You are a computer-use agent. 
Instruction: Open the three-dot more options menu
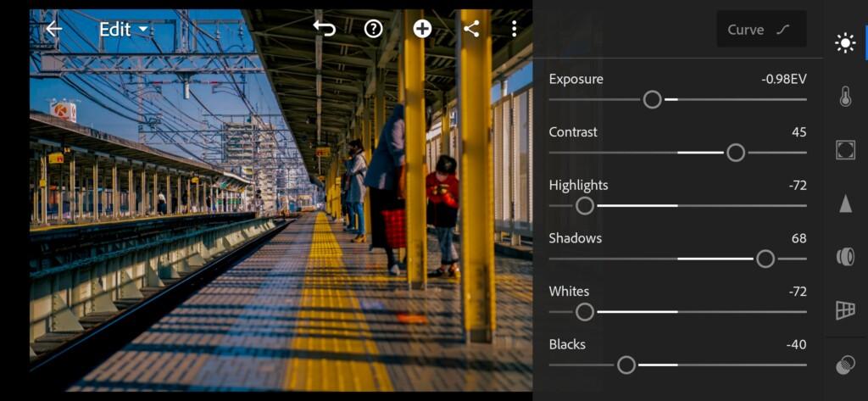515,29
